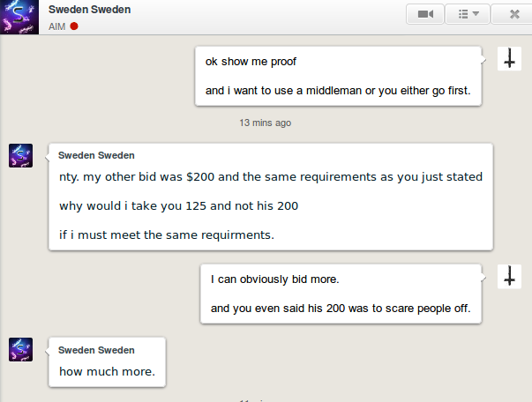Select the 'ok show me proof' message bubble
Image resolution: width=532 pixels, height=402 pixels.
point(338,77)
